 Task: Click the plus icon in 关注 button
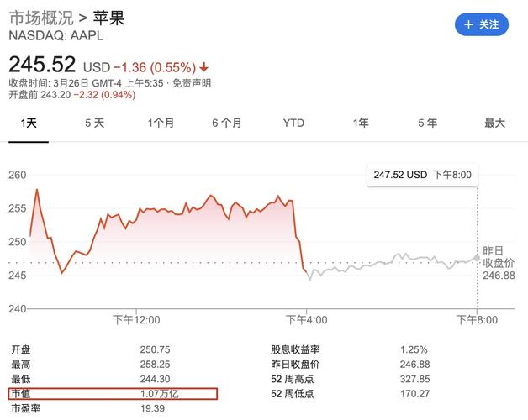coord(467,24)
